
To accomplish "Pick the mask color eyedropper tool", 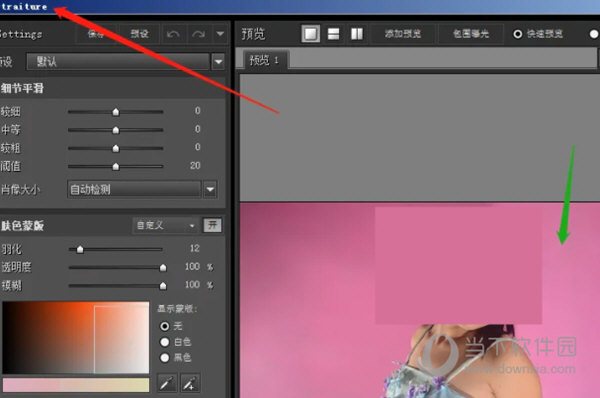I will click(167, 383).
